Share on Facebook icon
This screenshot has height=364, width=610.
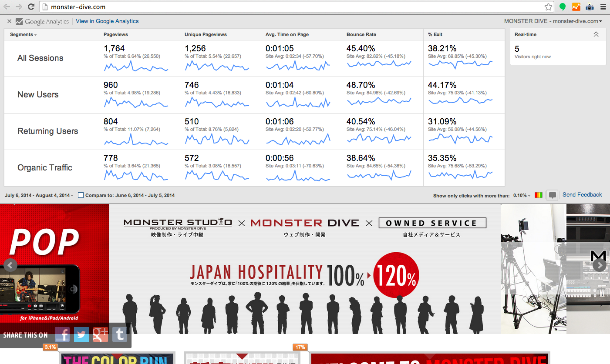(63, 334)
